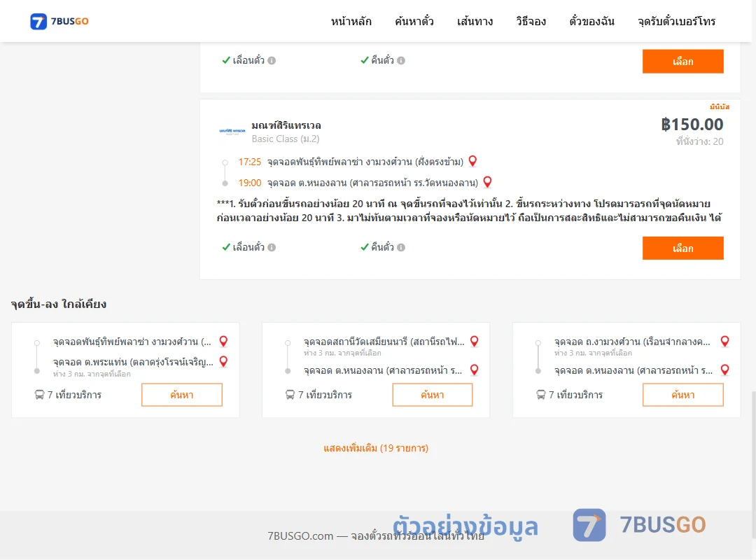The height and width of the screenshot is (560, 756).
Task: Click info icon next to top เลื่อนตั๋ว
Action: pos(272,60)
